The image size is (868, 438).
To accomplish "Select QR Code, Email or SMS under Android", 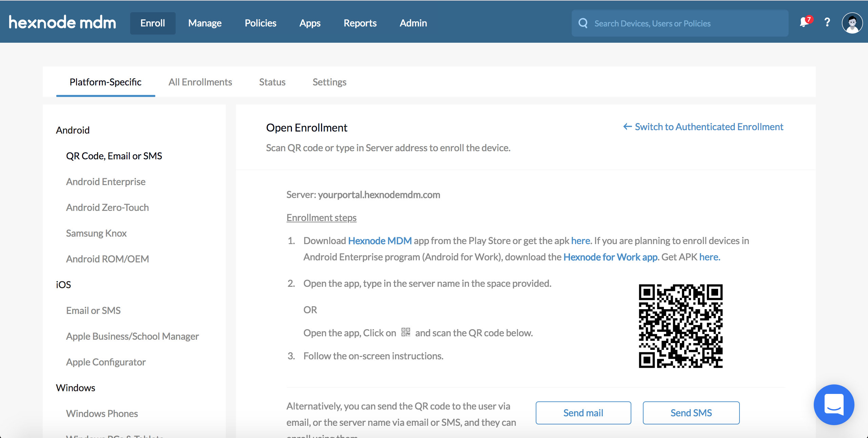I will click(x=114, y=156).
